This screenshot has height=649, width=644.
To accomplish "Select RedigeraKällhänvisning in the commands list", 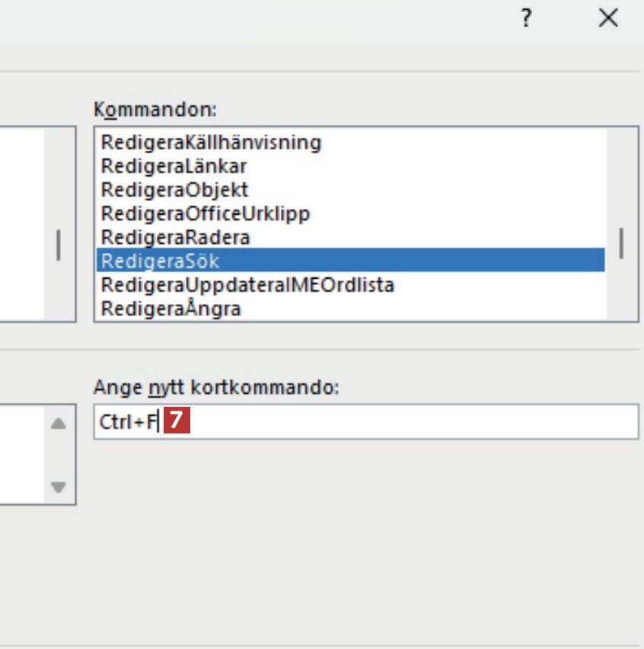I will tap(212, 142).
